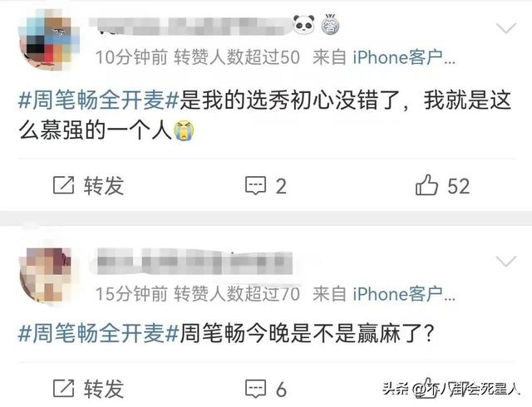Tap 转发 label on the first post
532x407 pixels.
[x=104, y=185]
